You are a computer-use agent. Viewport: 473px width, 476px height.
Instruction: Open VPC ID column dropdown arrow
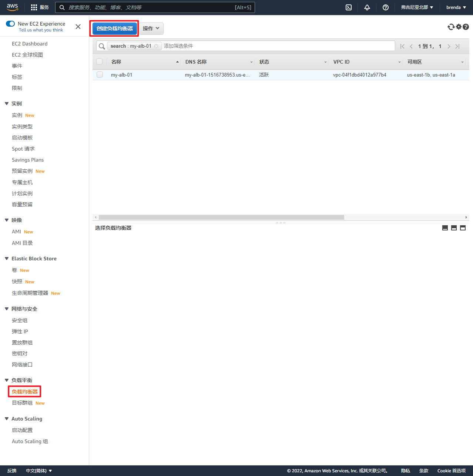[x=399, y=62]
